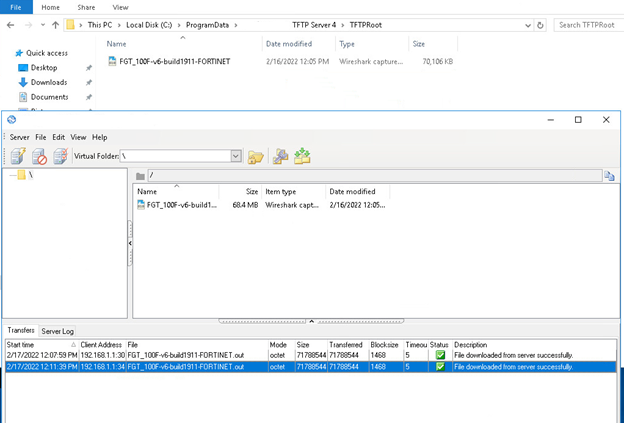Screen dimensions: 624x423
Task: Open the Explorer File tab
Action: (x=16, y=7)
